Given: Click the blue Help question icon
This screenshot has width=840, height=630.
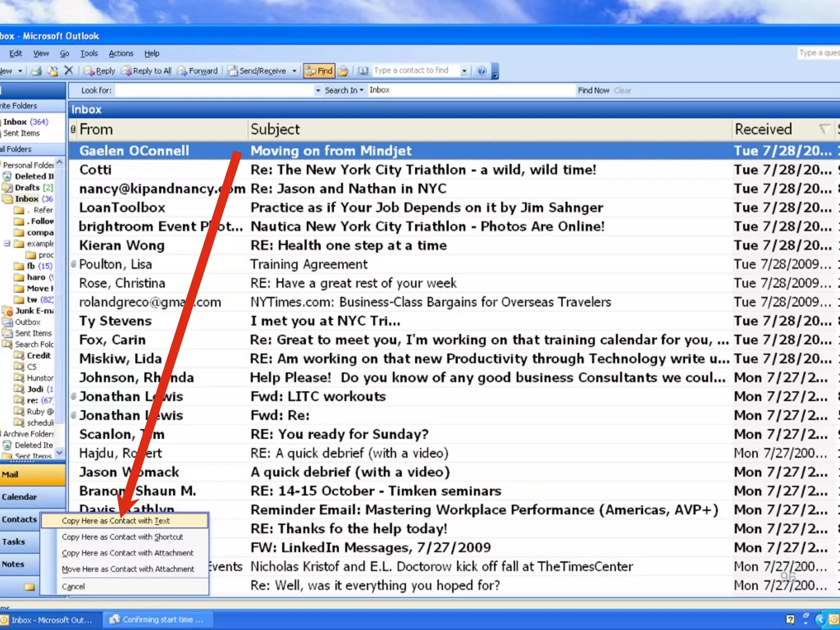Looking at the screenshot, I should 482,71.
